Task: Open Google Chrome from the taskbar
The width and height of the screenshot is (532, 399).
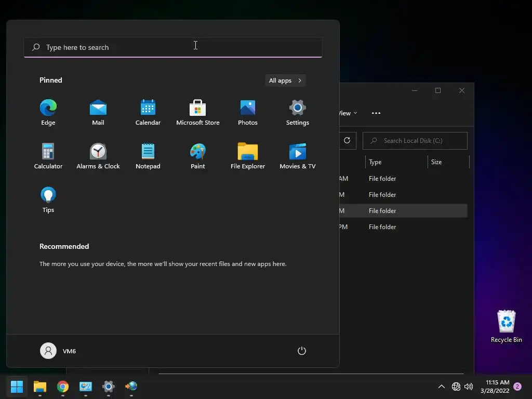Action: coord(63,387)
